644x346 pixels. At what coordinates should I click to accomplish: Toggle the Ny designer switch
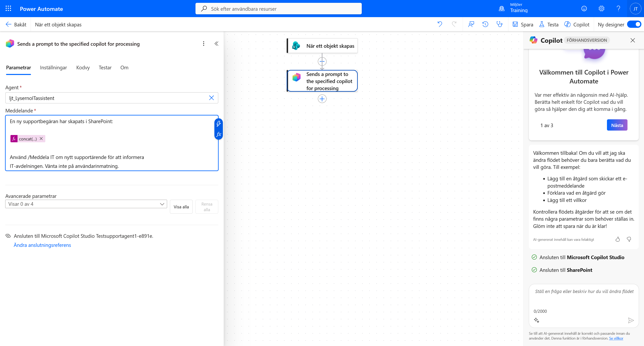click(x=634, y=24)
